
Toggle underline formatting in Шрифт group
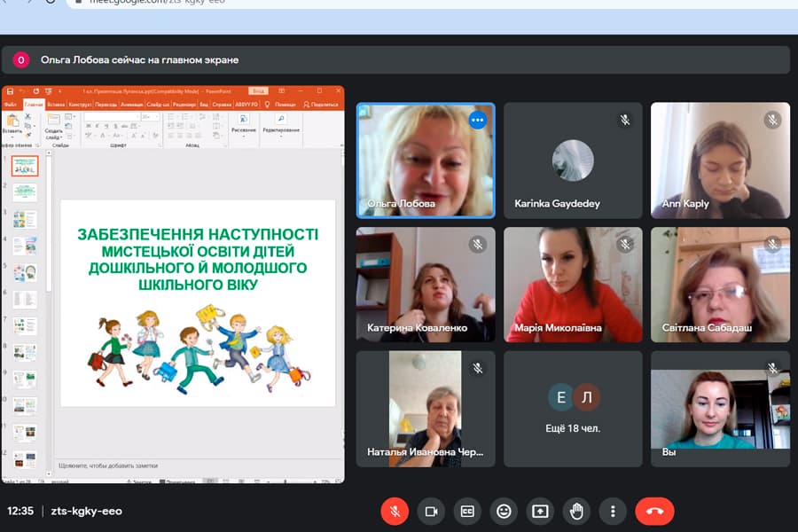(x=106, y=126)
